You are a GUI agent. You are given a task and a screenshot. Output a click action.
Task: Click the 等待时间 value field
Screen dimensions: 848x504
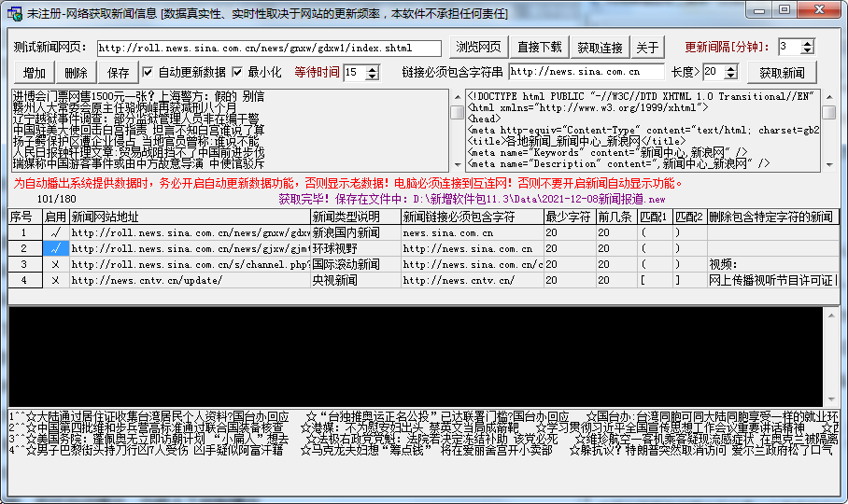[x=355, y=73]
